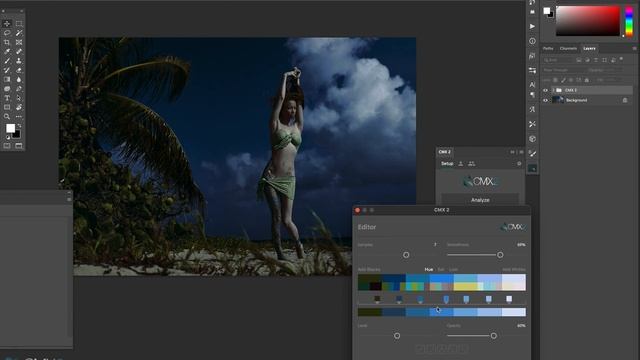Select the Rectangle shape tool
Viewport: 640px width, 360px height.
pyautogui.click(x=7, y=107)
